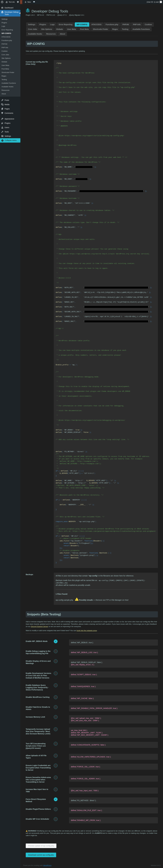Disable the WP_DEBUG Mode snippet

coord(56,641)
